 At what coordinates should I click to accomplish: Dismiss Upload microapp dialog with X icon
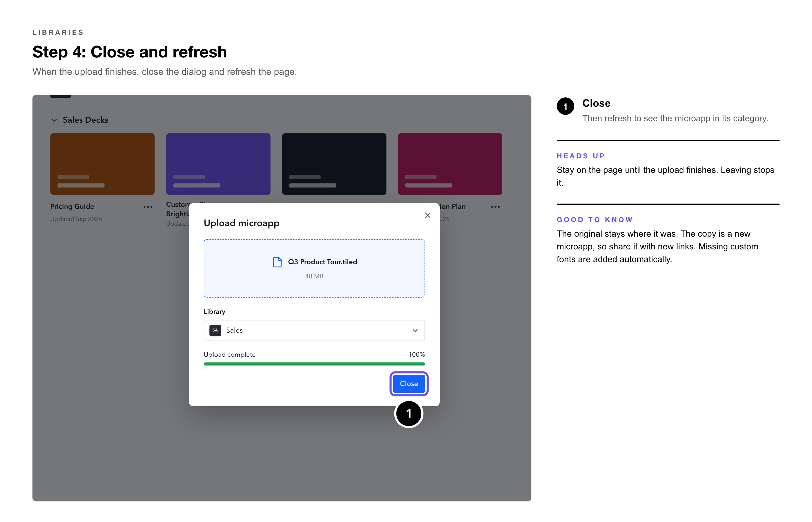click(427, 215)
